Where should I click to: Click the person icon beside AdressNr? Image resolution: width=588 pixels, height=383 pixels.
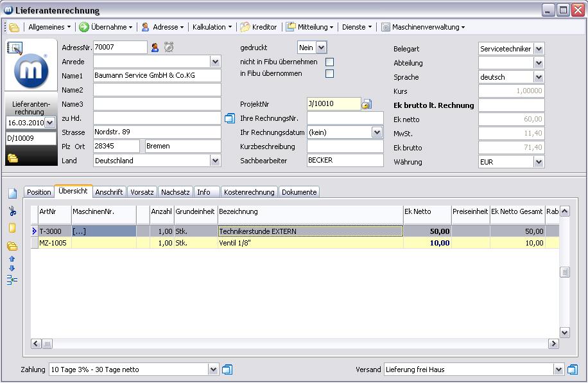click(x=155, y=47)
